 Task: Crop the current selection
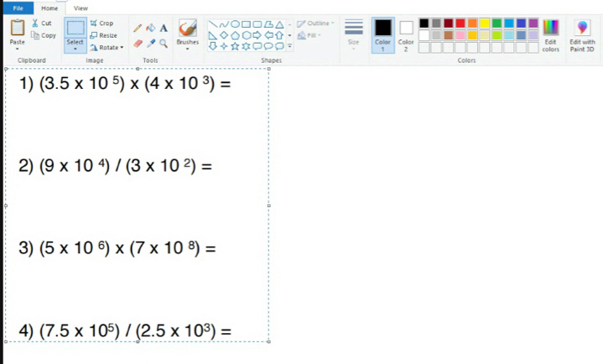pyautogui.click(x=102, y=23)
